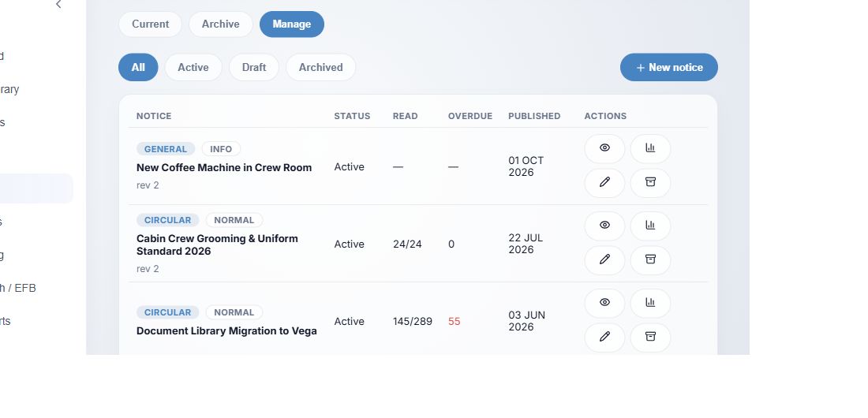
Task: Click the INFO tag on coffee notice
Action: coord(221,149)
